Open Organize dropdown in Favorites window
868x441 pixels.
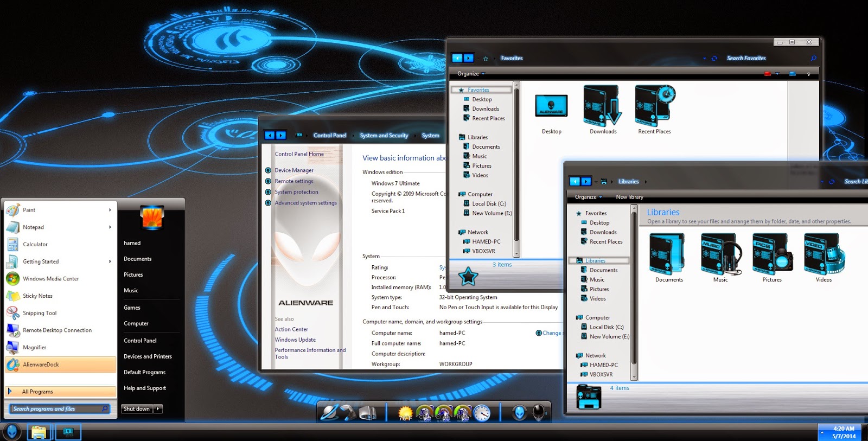470,74
